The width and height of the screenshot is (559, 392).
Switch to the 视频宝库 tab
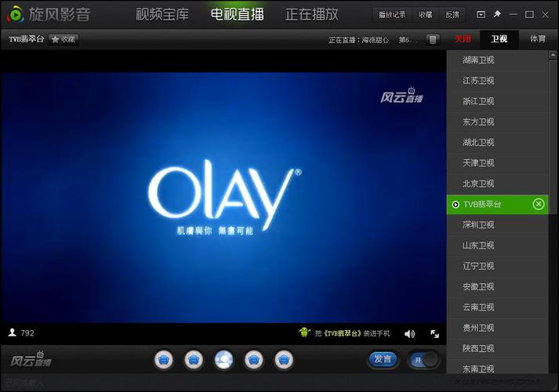pos(162,15)
